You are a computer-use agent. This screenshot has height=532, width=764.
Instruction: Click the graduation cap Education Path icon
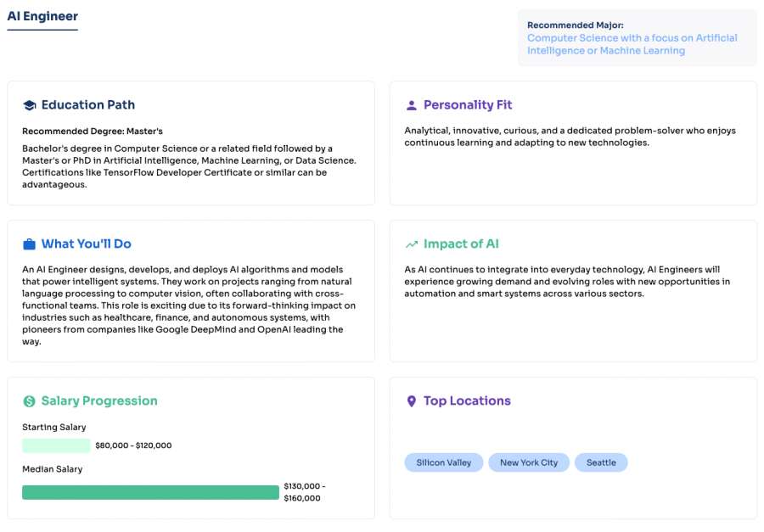click(x=29, y=106)
